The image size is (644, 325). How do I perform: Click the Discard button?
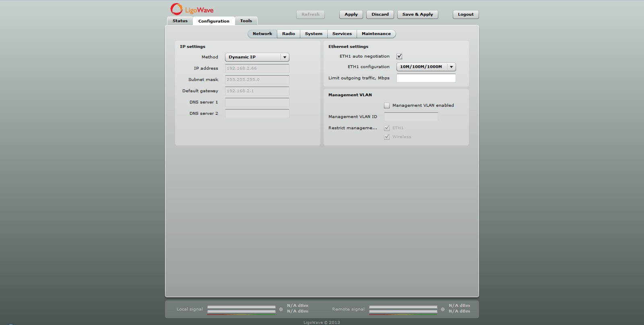(x=380, y=14)
